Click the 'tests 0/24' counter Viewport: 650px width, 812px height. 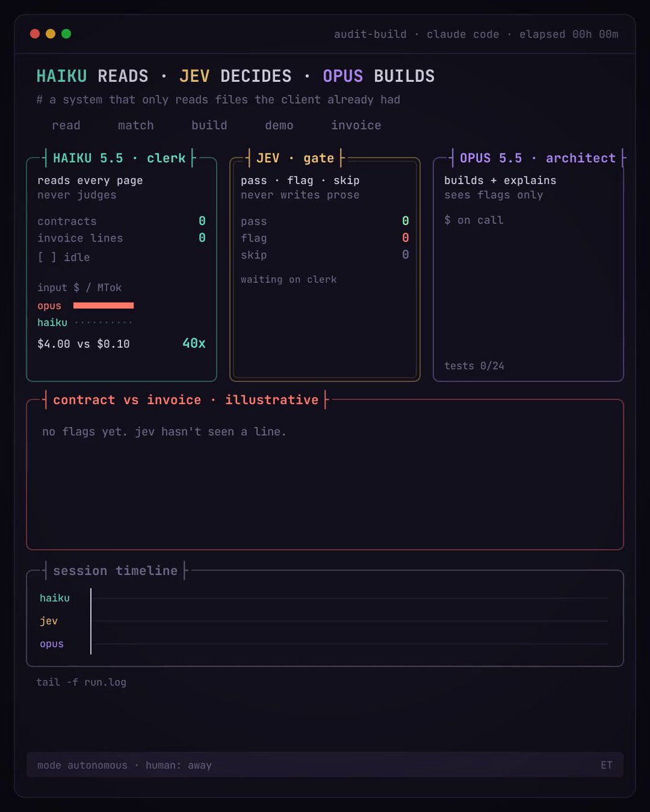pyautogui.click(x=474, y=366)
